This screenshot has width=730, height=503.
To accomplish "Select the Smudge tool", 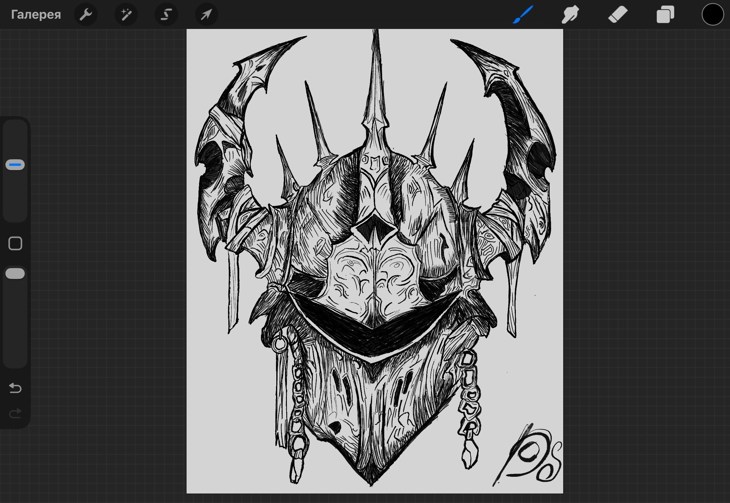I will pos(570,14).
